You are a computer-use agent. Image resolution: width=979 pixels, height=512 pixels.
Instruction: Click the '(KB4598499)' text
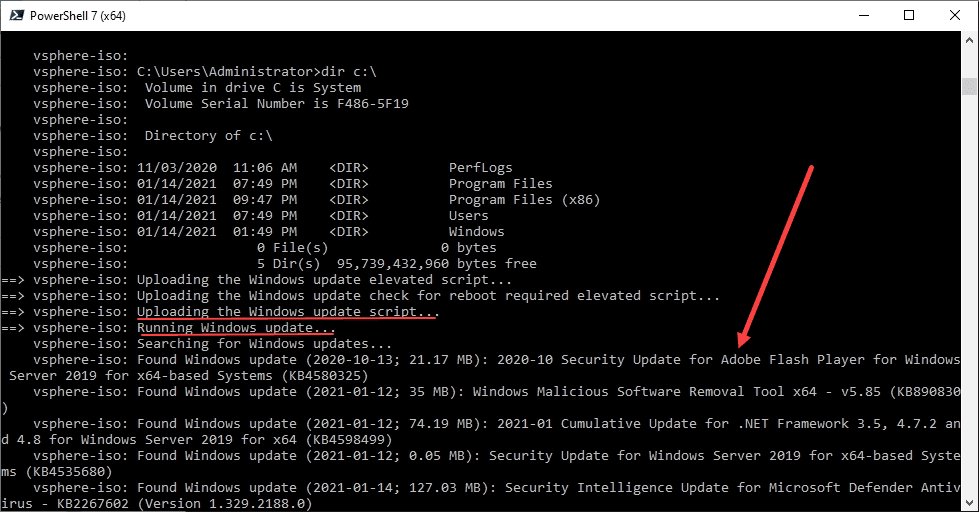point(348,440)
